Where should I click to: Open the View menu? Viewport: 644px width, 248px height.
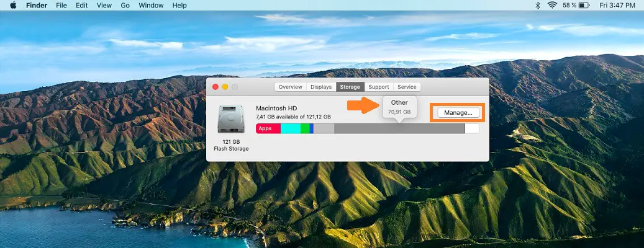pos(104,6)
